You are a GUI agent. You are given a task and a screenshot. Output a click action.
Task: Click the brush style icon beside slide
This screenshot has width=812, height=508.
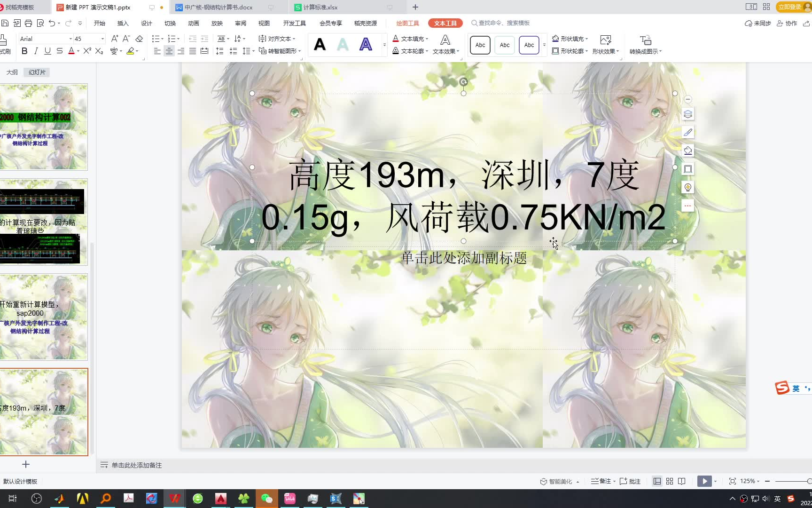tap(688, 133)
